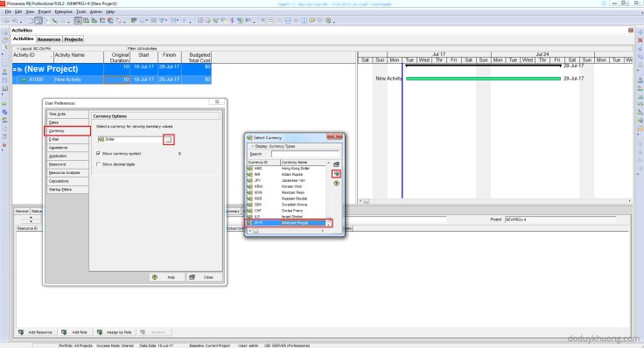Click the Add Role button
644x348 pixels.
tap(74, 332)
